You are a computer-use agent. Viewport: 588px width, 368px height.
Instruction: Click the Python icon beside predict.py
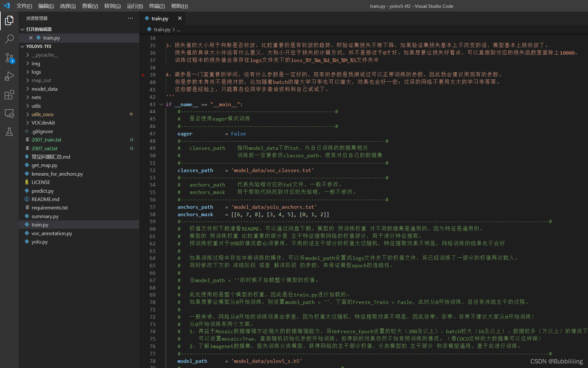click(x=27, y=191)
